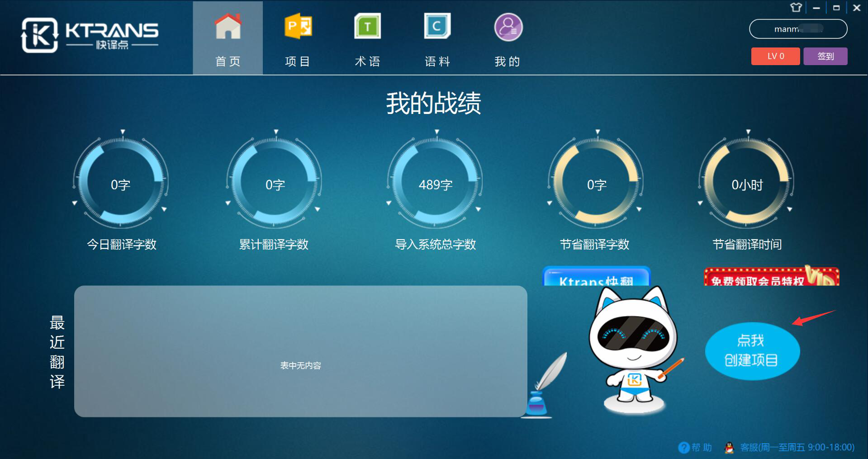Open the 我的 profile tab
This screenshot has width=868, height=459.
(x=508, y=38)
